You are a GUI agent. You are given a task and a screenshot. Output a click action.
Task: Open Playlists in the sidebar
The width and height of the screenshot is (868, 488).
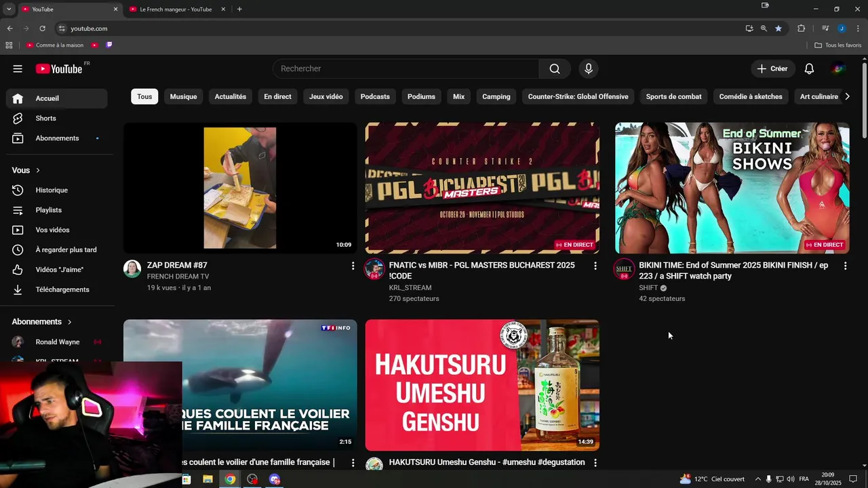point(57,210)
